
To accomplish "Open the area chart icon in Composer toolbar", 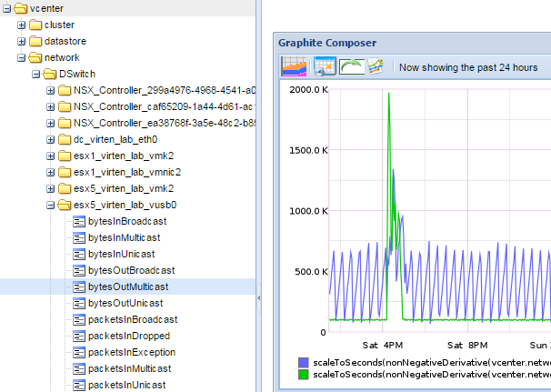I will pyautogui.click(x=294, y=66).
